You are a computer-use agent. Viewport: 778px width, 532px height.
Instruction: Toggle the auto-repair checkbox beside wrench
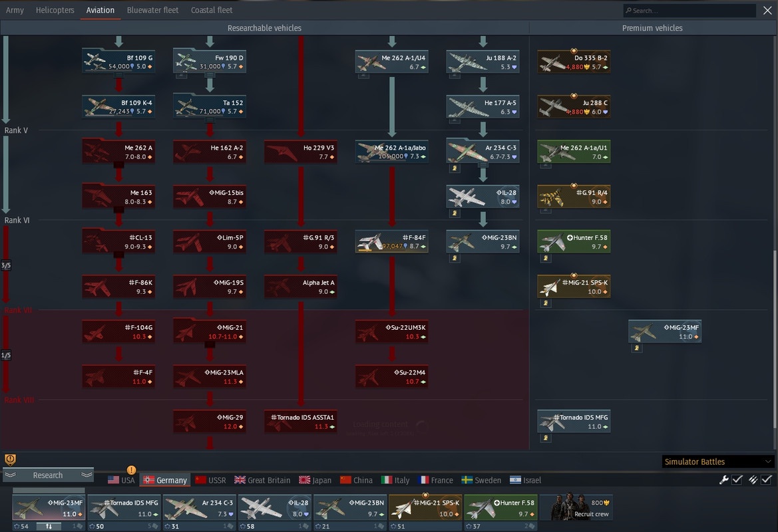click(737, 479)
